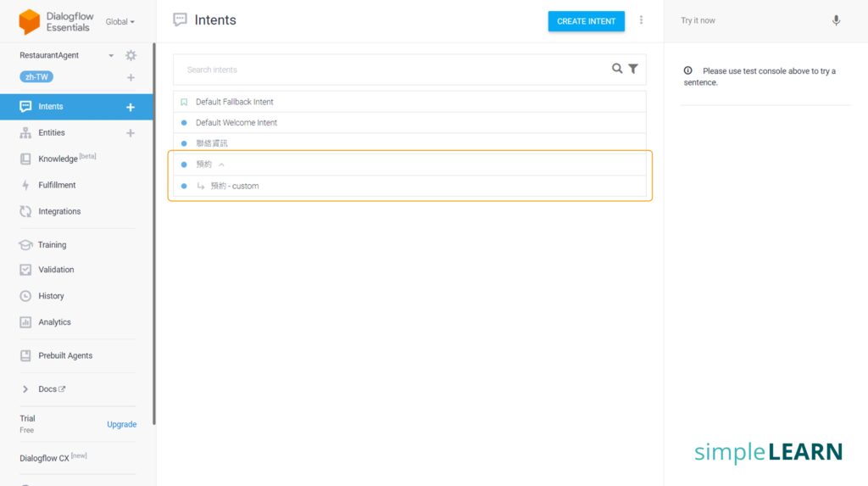The image size is (868, 486).
Task: Go to the Integrations page
Action: tap(59, 211)
